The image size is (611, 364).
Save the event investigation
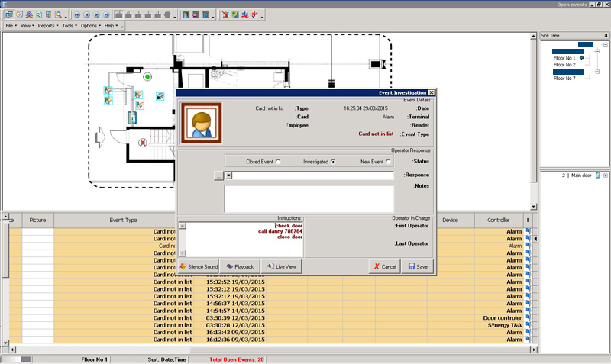pos(418,266)
